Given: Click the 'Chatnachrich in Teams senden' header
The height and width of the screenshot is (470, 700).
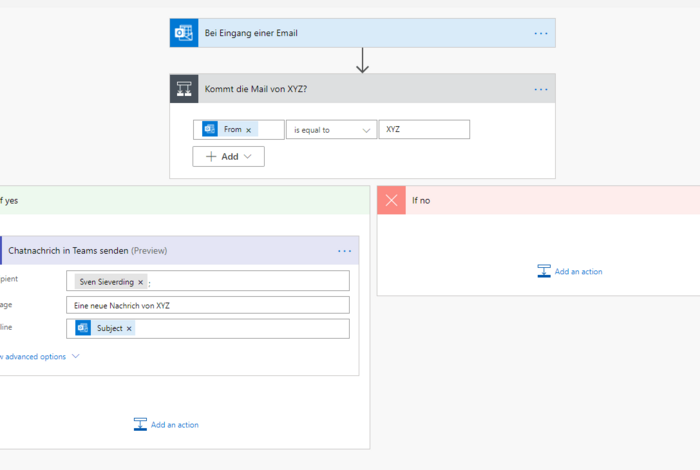Looking at the screenshot, I should [179, 250].
